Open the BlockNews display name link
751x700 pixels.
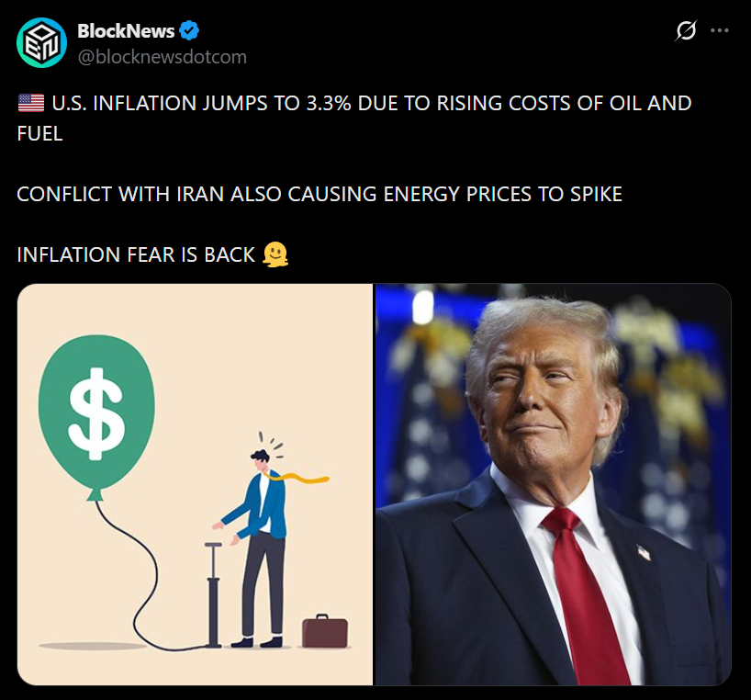126,30
